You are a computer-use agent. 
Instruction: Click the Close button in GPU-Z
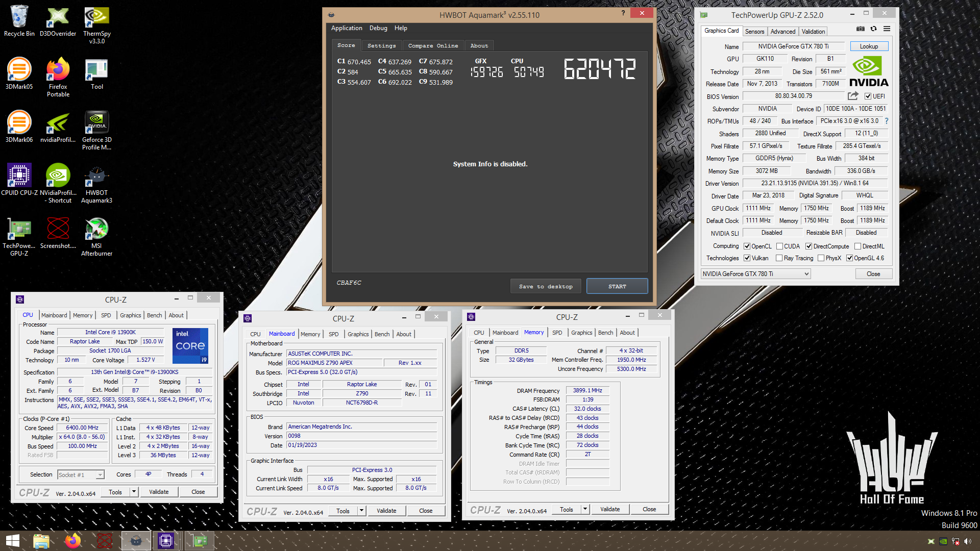point(873,274)
